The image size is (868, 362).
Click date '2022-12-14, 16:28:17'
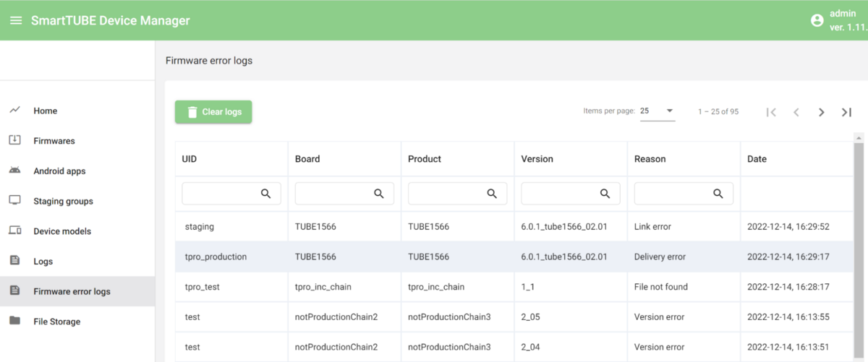[788, 287]
